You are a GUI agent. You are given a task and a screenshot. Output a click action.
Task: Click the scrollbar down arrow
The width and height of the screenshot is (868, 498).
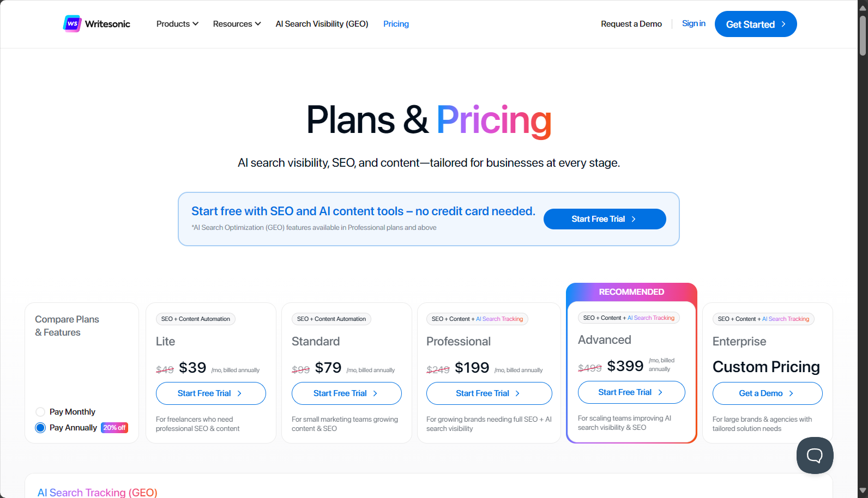pyautogui.click(x=863, y=491)
